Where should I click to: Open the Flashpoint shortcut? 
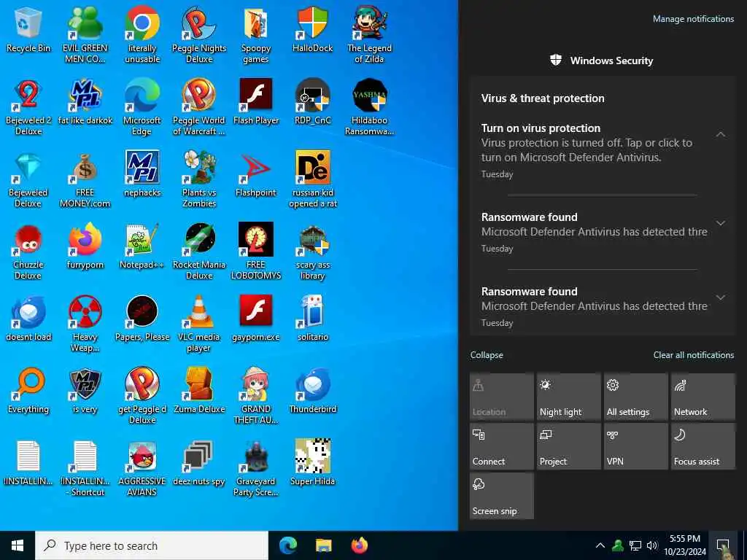(256, 174)
